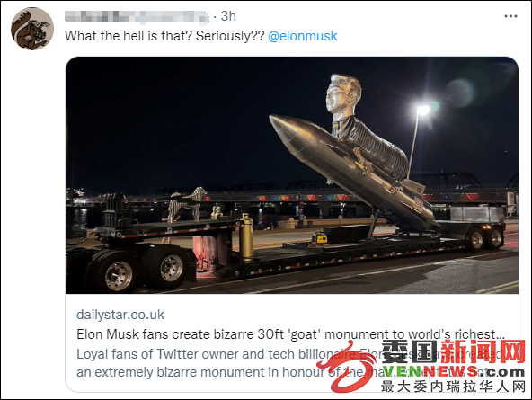Viewport: 532px width, 400px height.
Task: Click the bright street lamp in photo
Action: tap(422, 110)
